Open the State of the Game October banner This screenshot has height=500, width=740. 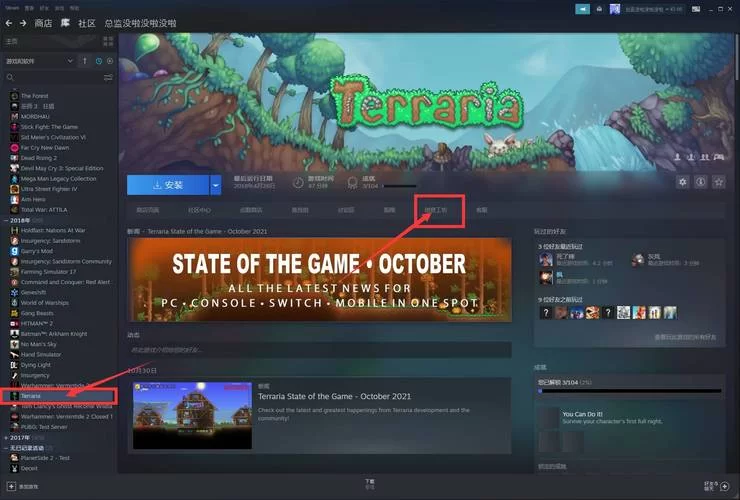pos(319,281)
